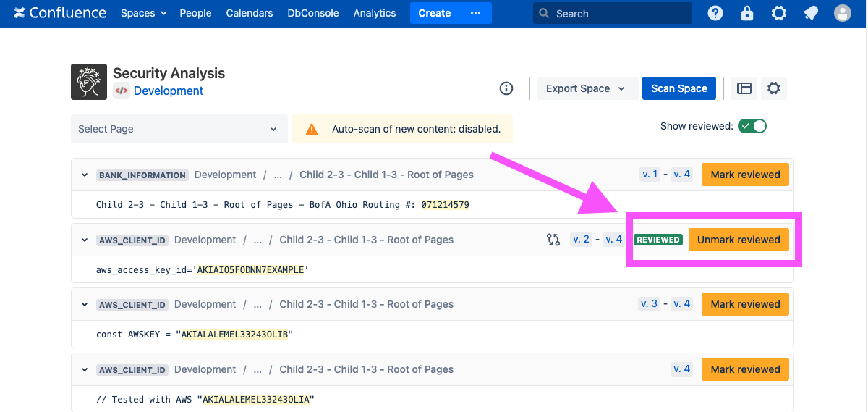Screen dimensions: 868x412
Task: Go to the Analytics menu item
Action: [375, 13]
